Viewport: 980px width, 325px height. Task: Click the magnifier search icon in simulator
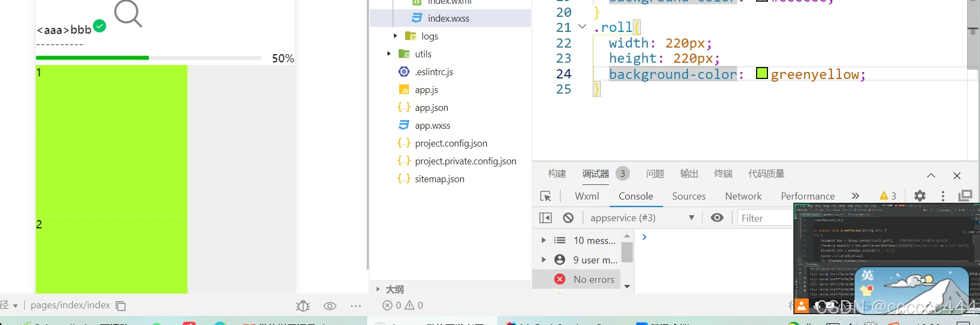[128, 13]
